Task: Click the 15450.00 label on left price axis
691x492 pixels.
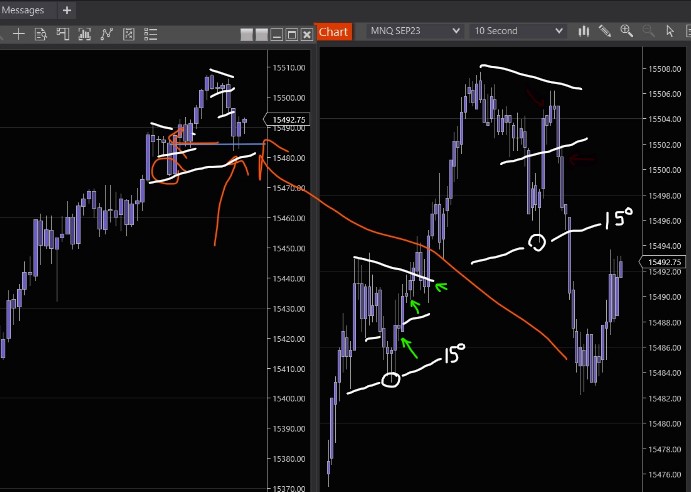Action: (289, 249)
